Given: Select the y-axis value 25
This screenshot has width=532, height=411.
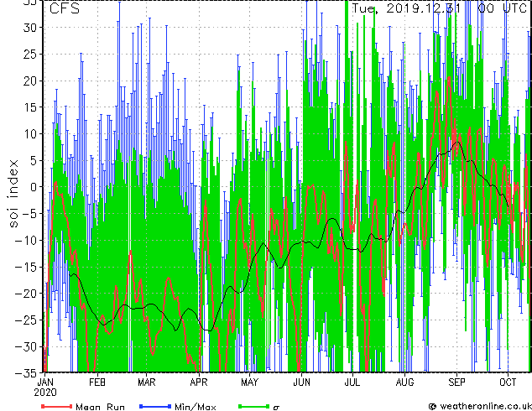Looking at the screenshot, I should point(29,54).
